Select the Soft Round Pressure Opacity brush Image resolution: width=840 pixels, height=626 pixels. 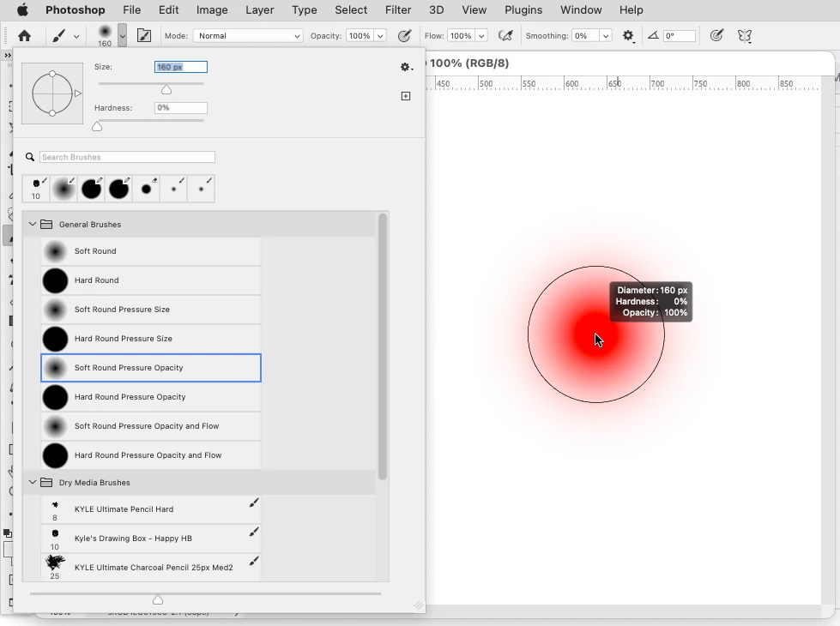151,368
